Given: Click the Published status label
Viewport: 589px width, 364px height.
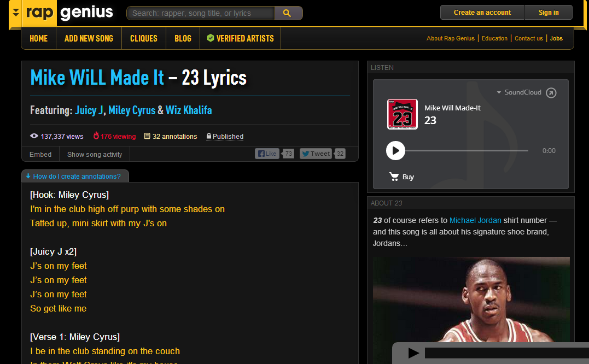Looking at the screenshot, I should click(x=228, y=137).
